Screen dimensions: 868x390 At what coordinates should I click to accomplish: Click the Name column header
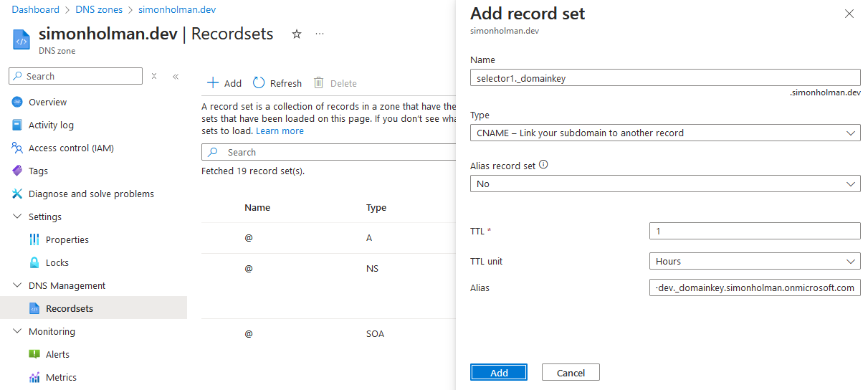point(257,207)
